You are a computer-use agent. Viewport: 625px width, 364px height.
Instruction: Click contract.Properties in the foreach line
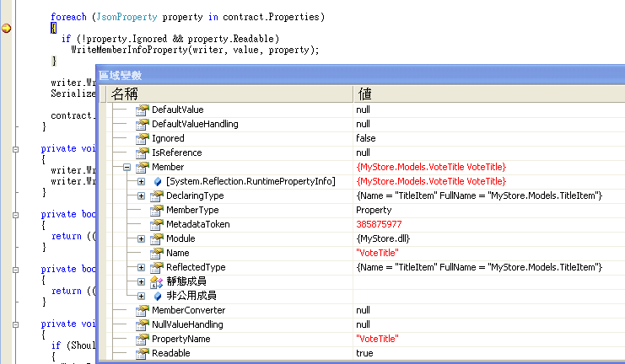point(271,17)
